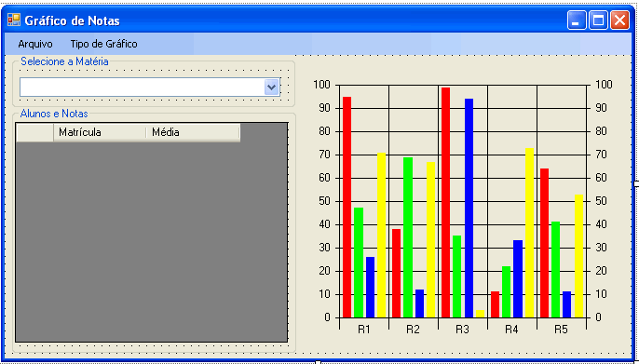Click the green bar in R2 group
Screen dimensions: 639x364
(408, 237)
